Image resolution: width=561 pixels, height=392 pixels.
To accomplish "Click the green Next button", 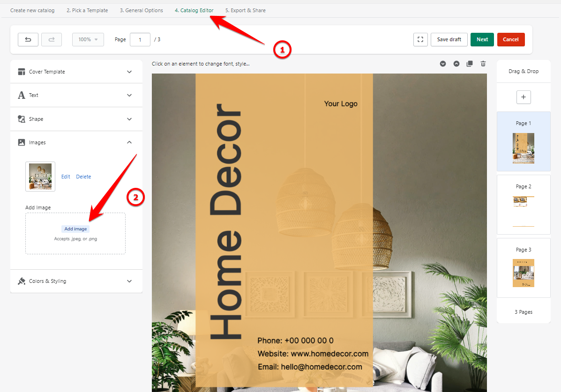I will pos(482,39).
